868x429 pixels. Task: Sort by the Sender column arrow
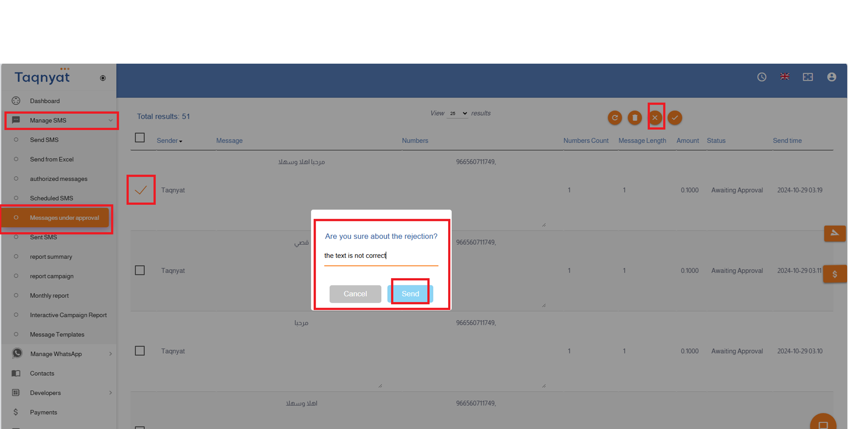(x=181, y=141)
